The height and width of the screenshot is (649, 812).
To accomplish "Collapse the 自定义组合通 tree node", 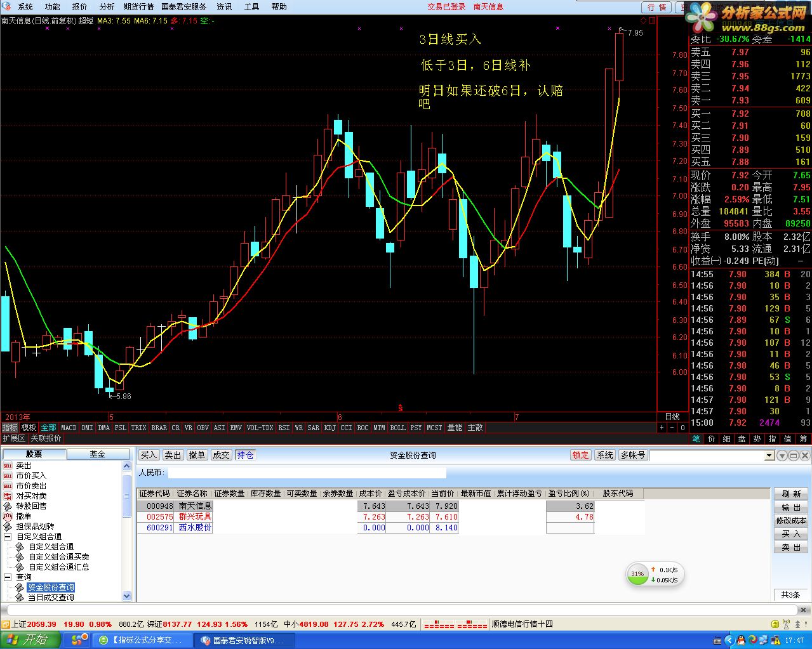I will (8, 537).
